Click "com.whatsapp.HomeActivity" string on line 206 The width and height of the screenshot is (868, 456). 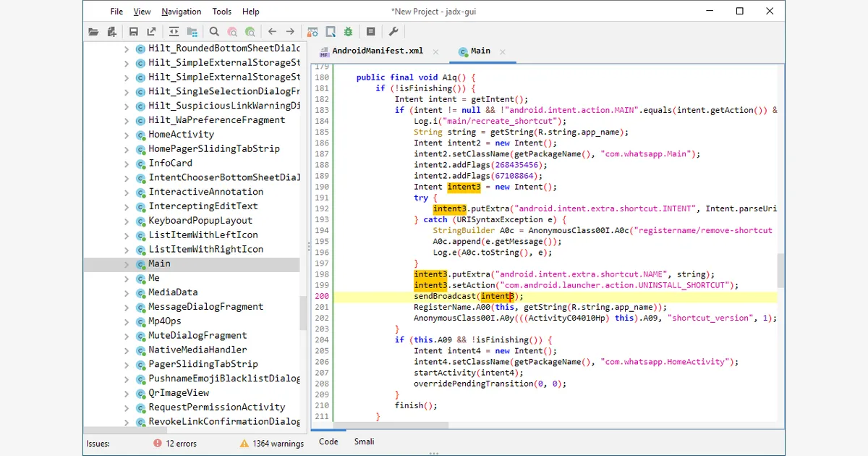point(666,362)
